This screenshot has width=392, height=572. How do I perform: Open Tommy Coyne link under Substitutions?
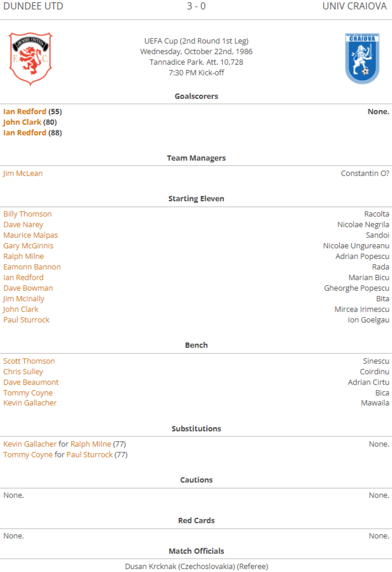(x=28, y=455)
